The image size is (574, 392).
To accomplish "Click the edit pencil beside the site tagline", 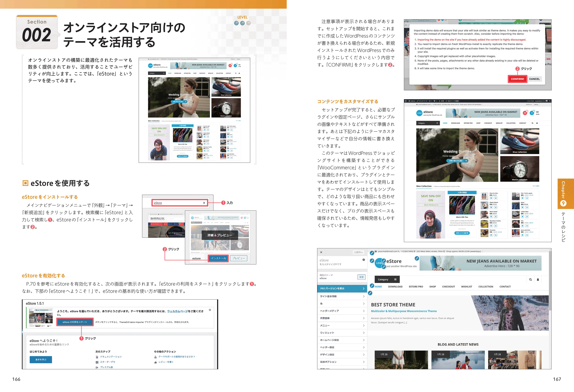I will click(384, 267).
